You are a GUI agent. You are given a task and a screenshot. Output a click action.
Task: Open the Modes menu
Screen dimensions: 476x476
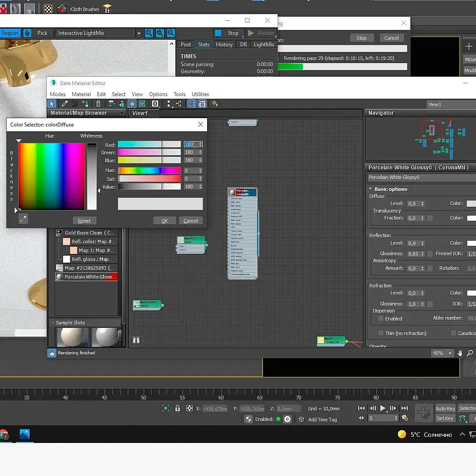[x=58, y=94]
